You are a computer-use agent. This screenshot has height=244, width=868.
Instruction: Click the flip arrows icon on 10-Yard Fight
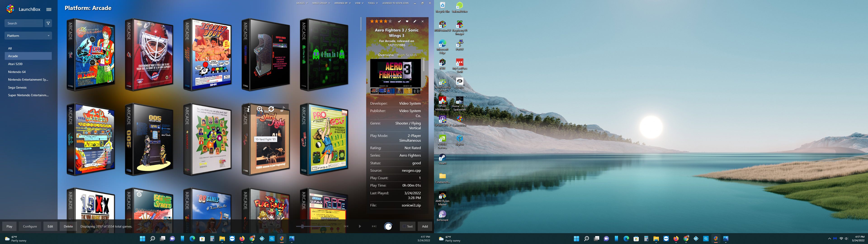tap(271, 109)
